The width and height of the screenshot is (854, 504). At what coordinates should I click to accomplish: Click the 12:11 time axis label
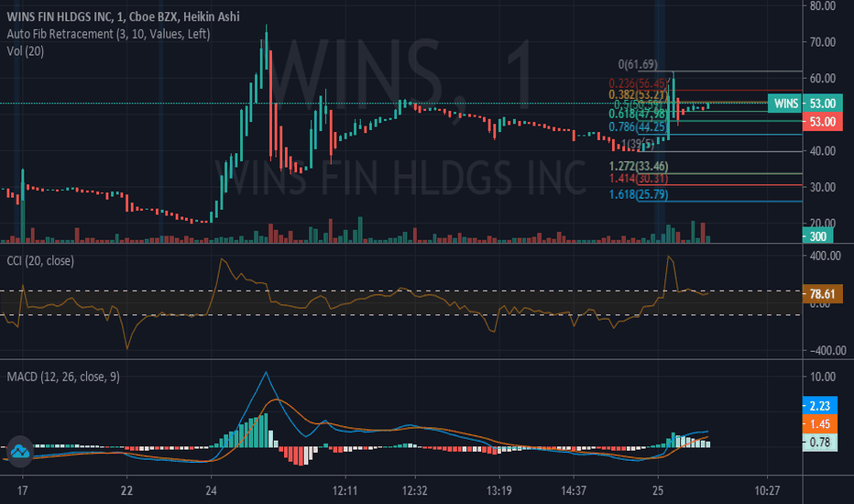click(x=345, y=491)
